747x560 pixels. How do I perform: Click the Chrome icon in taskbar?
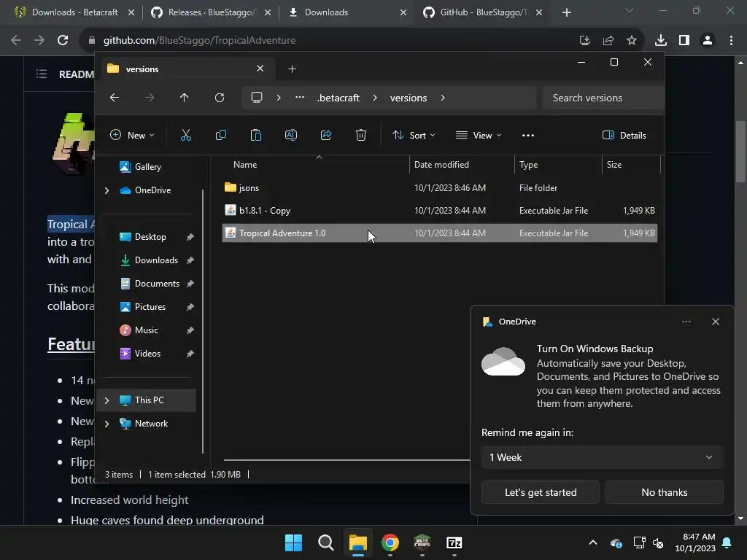[x=390, y=542]
